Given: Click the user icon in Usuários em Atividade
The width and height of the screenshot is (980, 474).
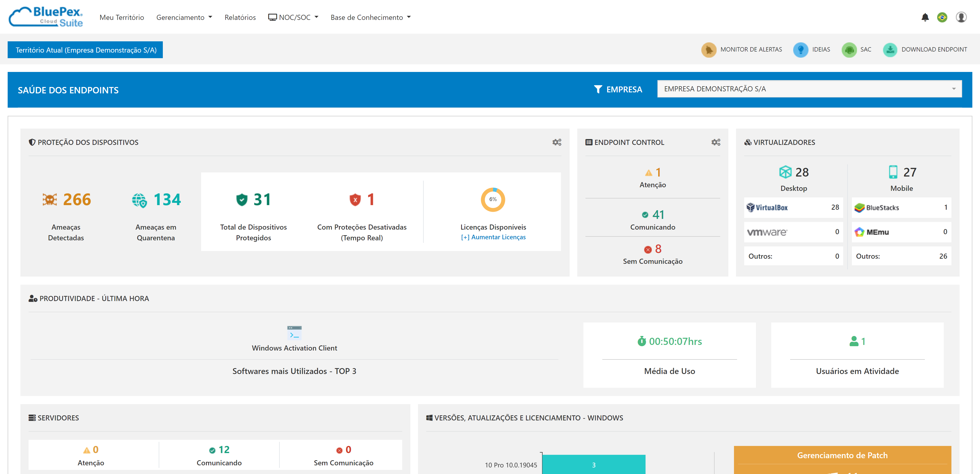Looking at the screenshot, I should click(x=854, y=341).
